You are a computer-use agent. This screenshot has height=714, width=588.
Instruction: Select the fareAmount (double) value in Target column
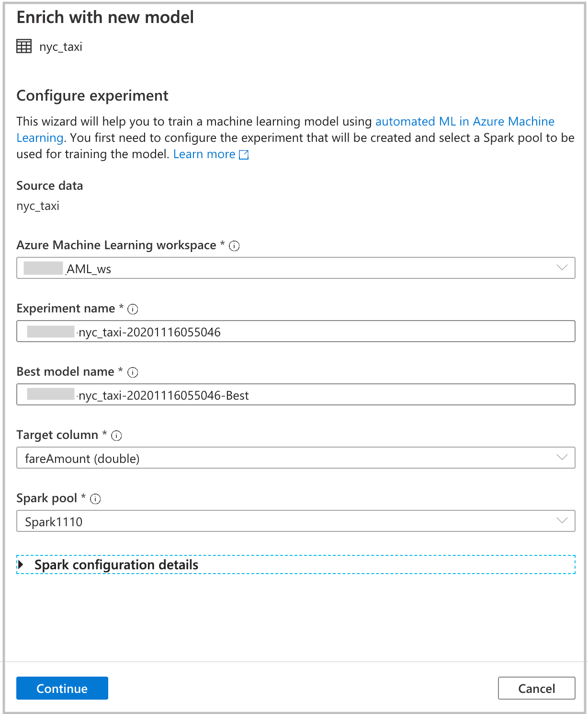pyautogui.click(x=82, y=458)
